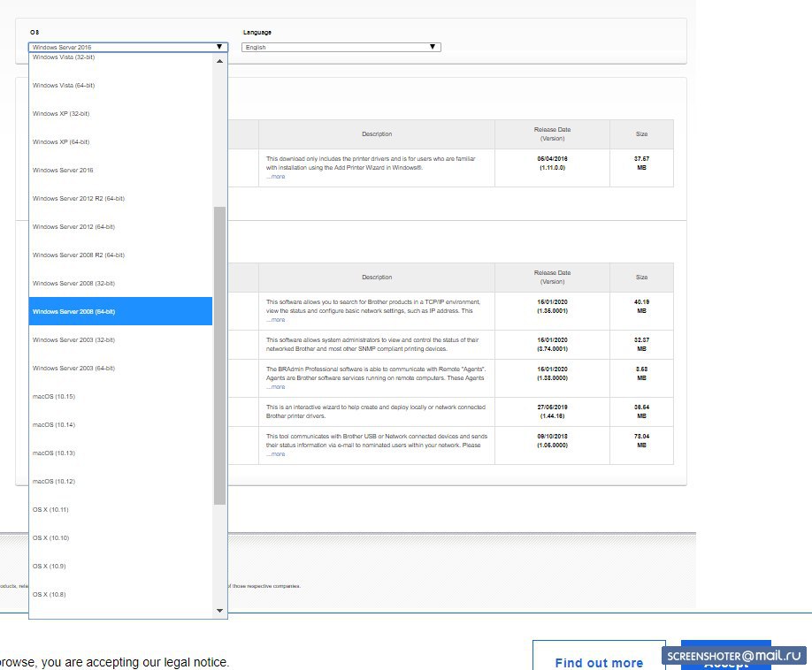Click the Find out more button
The width and height of the screenshot is (812, 670).
(599, 657)
